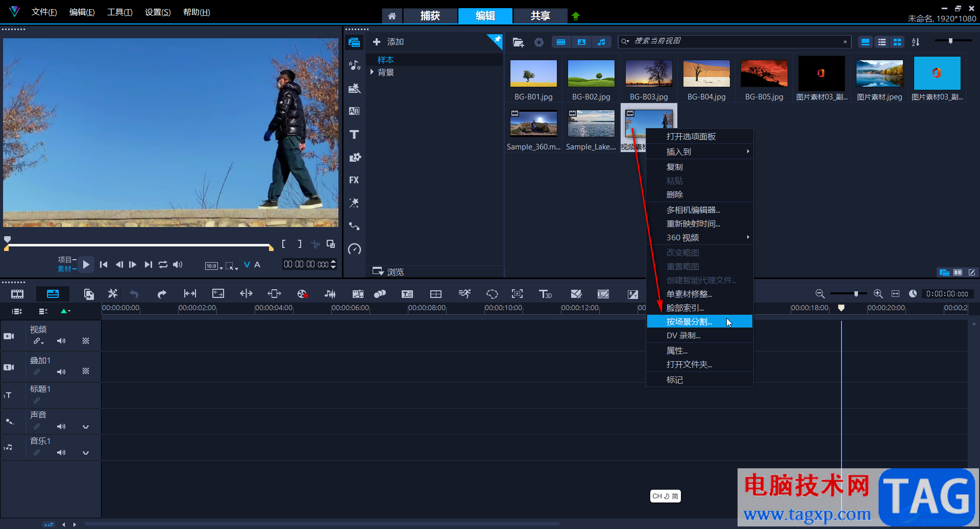
Task: Mute the 视频 track audio
Action: click(61, 341)
